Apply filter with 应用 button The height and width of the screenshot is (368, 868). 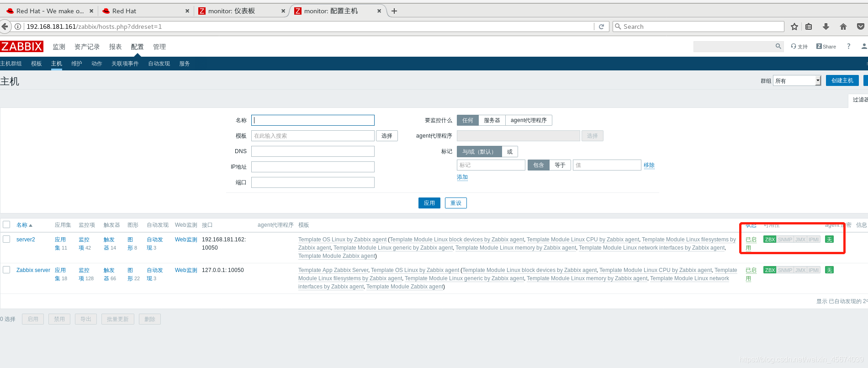(x=429, y=203)
